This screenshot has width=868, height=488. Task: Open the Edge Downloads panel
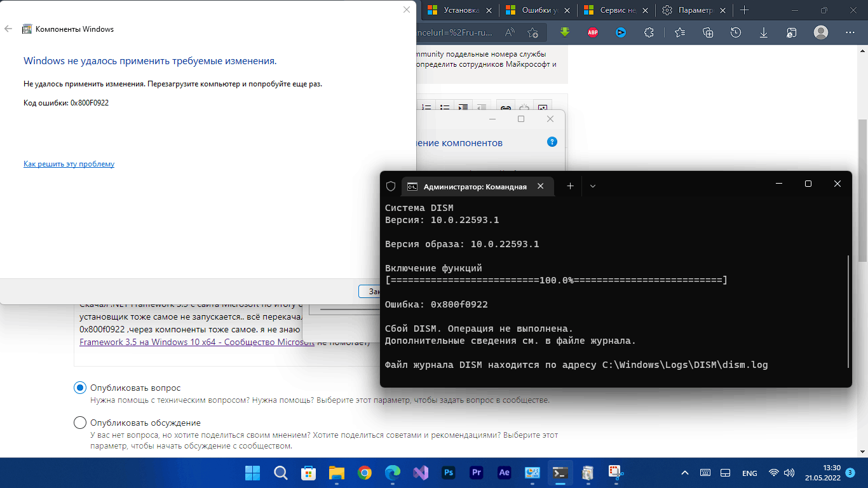764,32
